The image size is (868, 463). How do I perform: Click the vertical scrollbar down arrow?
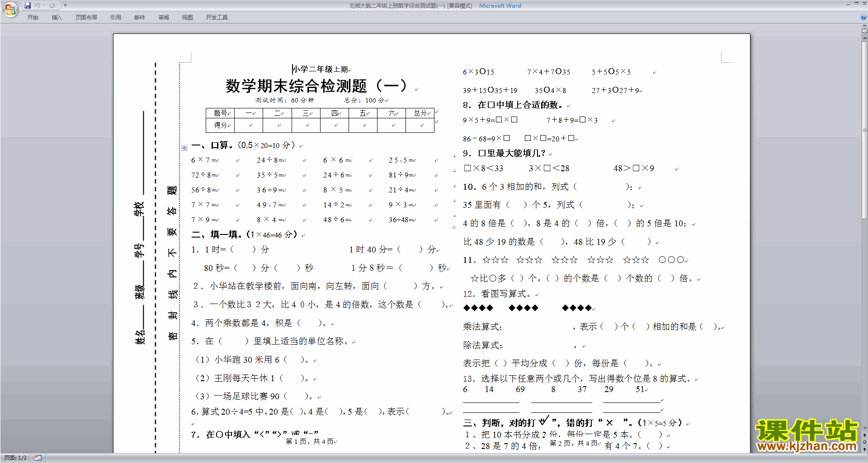coord(864,428)
